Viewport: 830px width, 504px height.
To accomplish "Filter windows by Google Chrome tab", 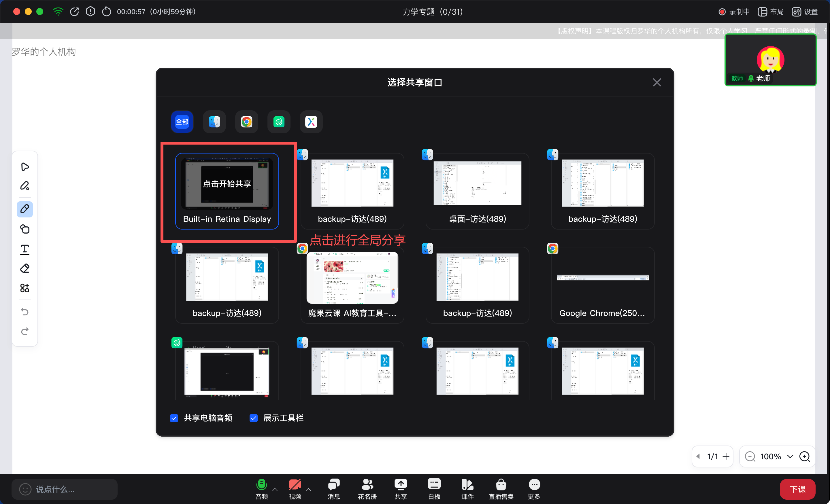I will (247, 122).
